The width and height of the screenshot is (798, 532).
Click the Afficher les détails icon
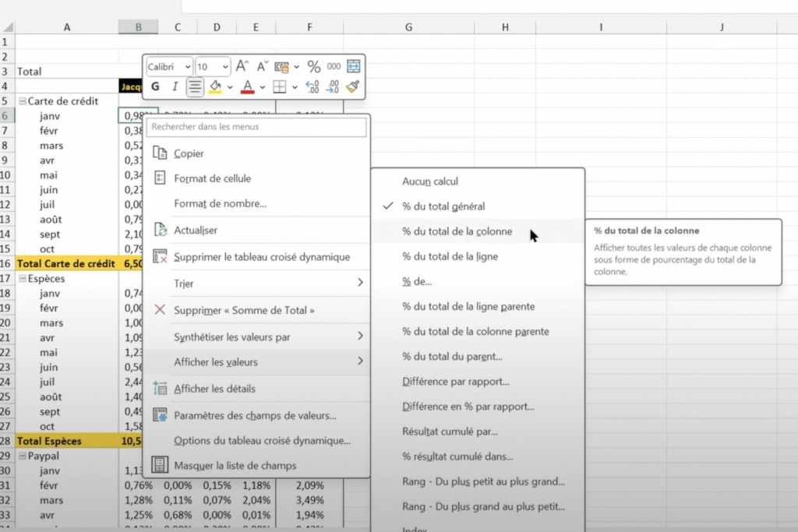(x=161, y=388)
